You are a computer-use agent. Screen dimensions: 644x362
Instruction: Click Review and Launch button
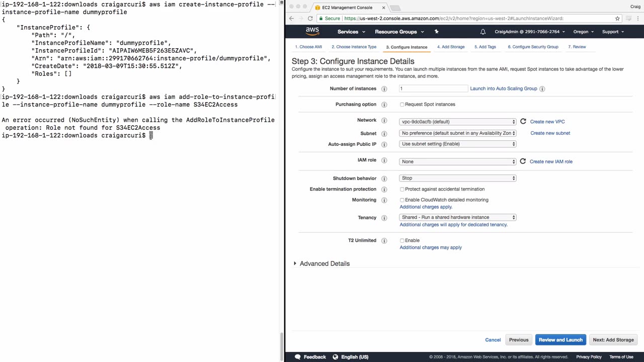(x=560, y=340)
